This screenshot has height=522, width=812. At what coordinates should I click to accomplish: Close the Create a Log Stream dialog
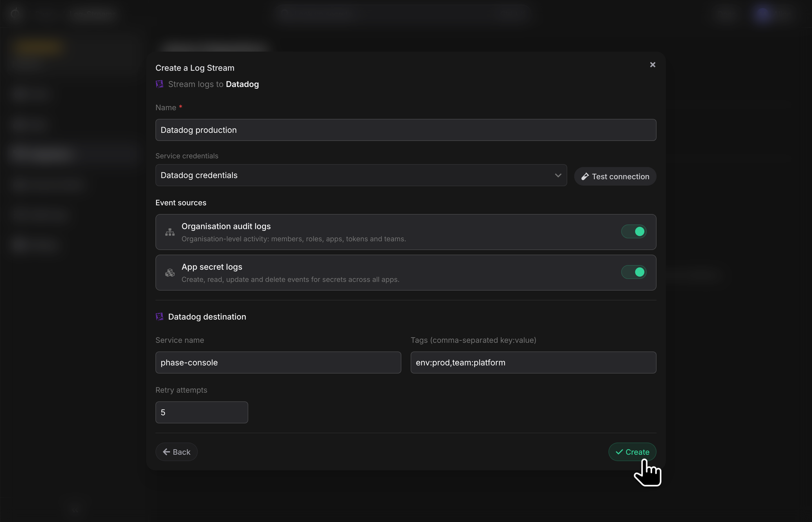[652, 65]
